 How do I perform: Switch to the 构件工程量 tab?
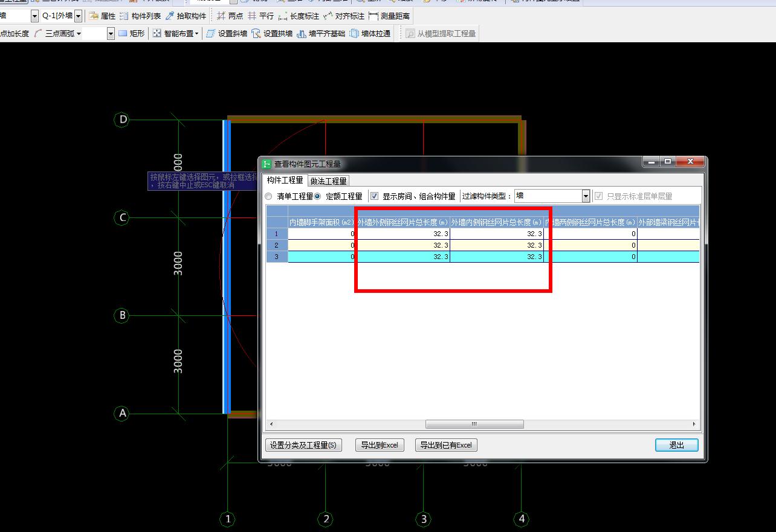tap(285, 180)
